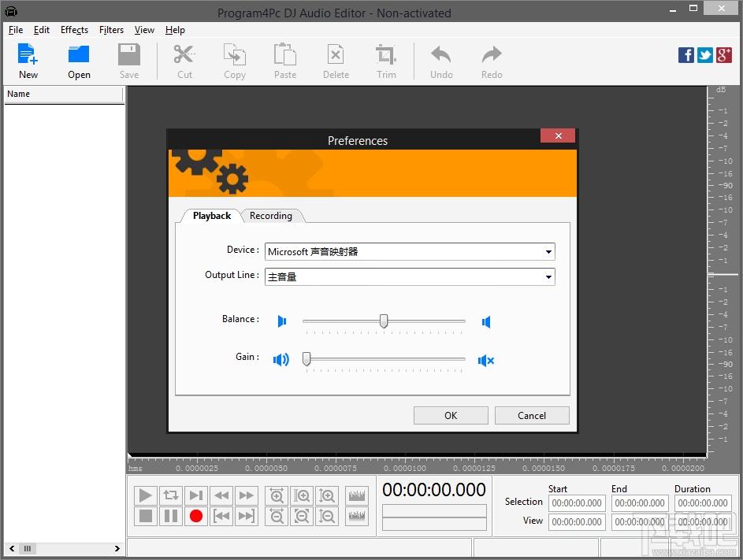Click the 00:00:00.000 time counter display
The height and width of the screenshot is (560, 743).
433,490
